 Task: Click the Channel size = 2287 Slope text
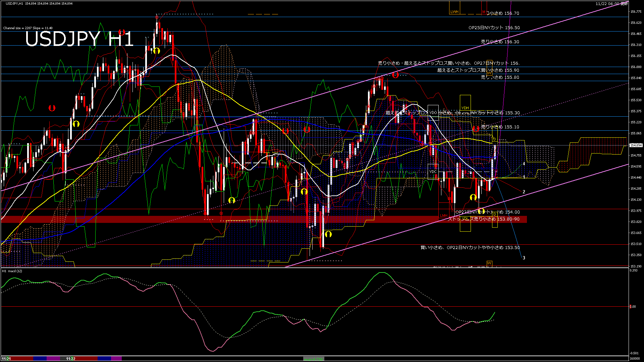tap(28, 28)
